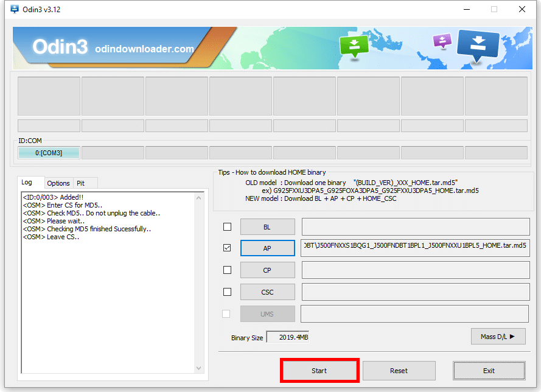Click the '<OSM> Please wait..' log line
Image resolution: width=541 pixels, height=392 pixels.
coord(54,221)
